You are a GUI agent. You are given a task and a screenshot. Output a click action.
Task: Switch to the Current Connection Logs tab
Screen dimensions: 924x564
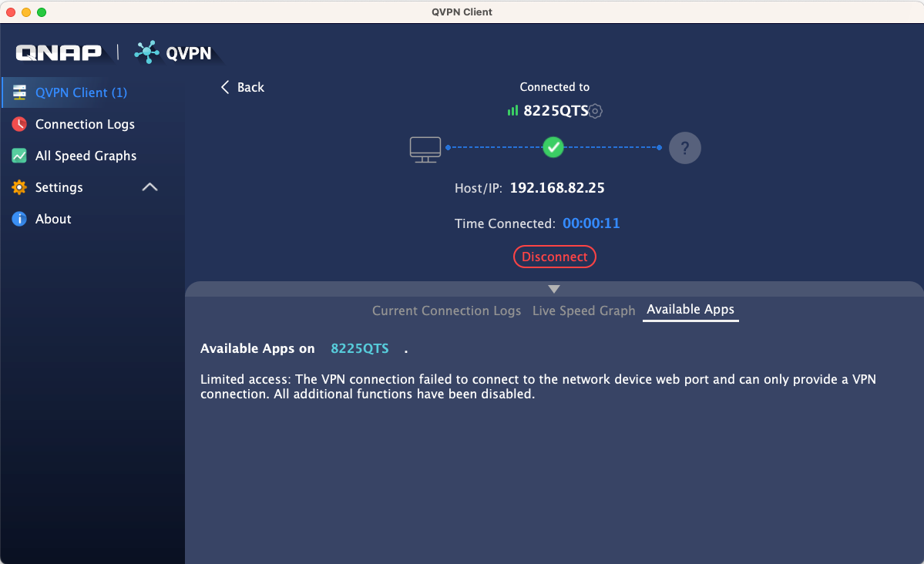click(x=446, y=311)
